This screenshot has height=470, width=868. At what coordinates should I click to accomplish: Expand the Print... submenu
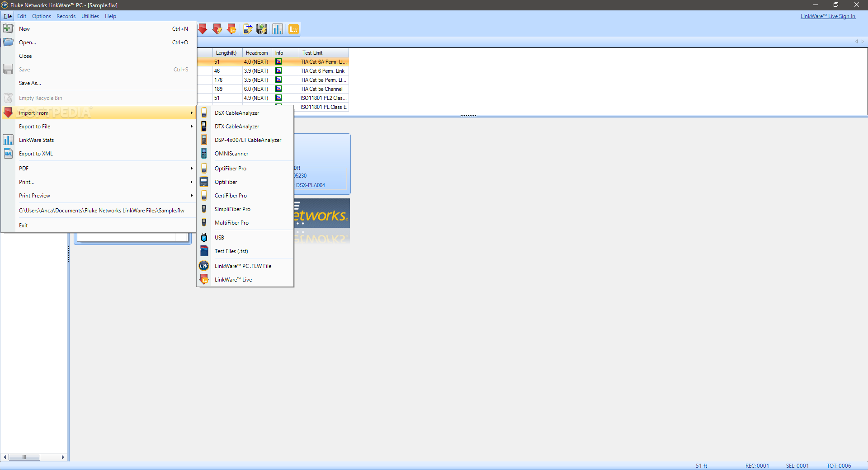pyautogui.click(x=99, y=182)
